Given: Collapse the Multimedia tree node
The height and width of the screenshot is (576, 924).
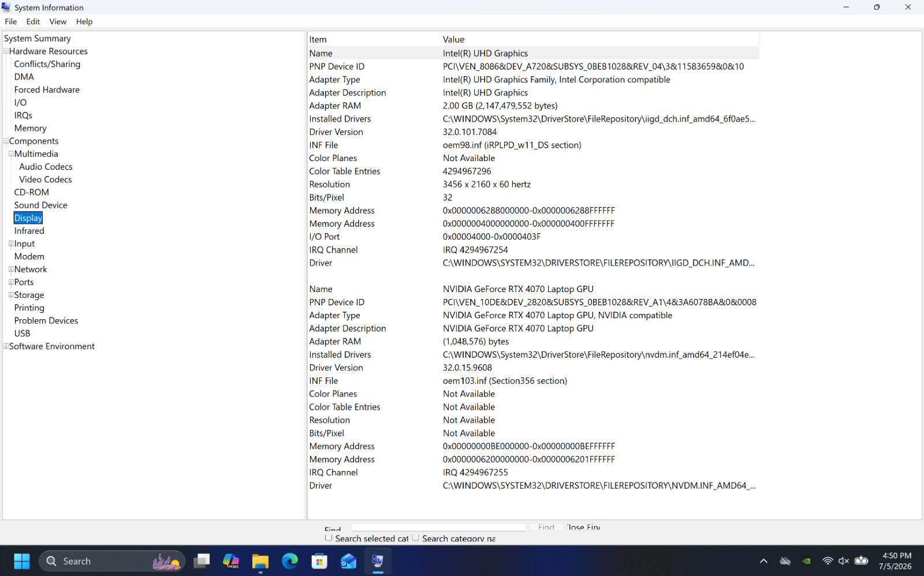Looking at the screenshot, I should click(x=11, y=154).
